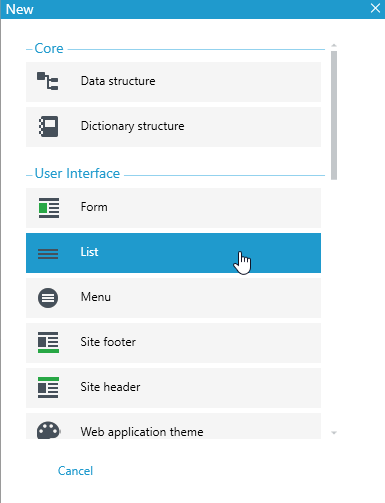385x503 pixels.
Task: Click the Cancel link
Action: (75, 471)
